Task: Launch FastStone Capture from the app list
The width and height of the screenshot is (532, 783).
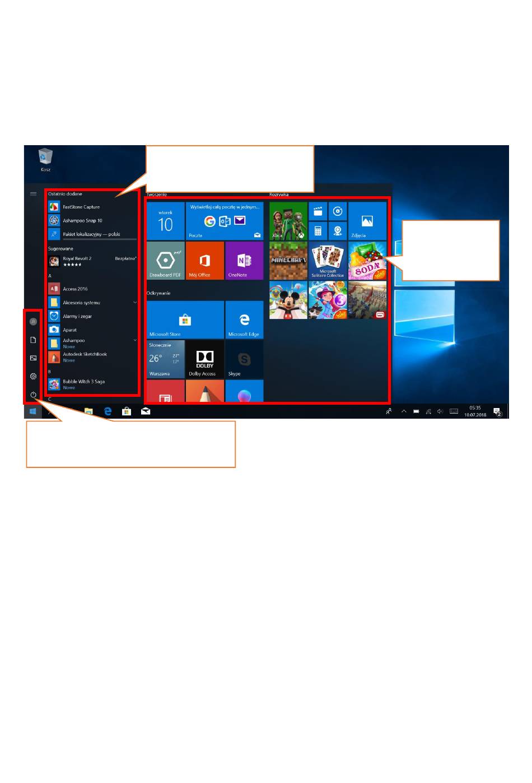Action: click(92, 207)
